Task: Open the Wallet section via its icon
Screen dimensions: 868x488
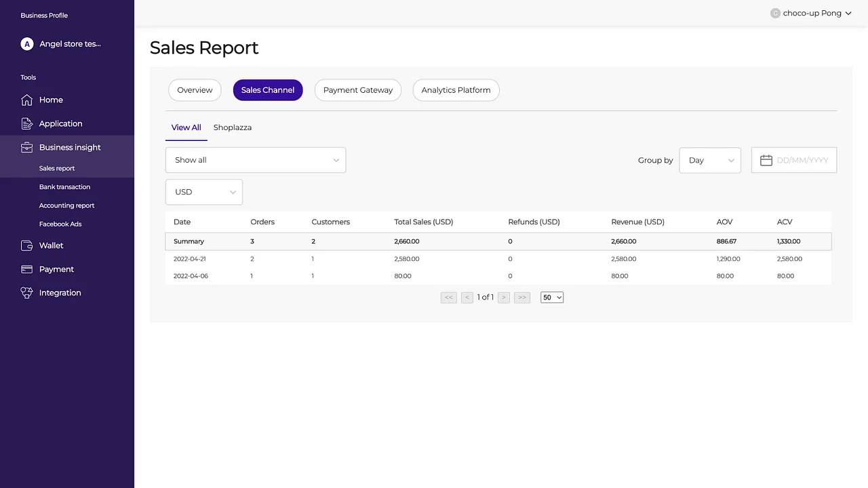Action: click(27, 245)
